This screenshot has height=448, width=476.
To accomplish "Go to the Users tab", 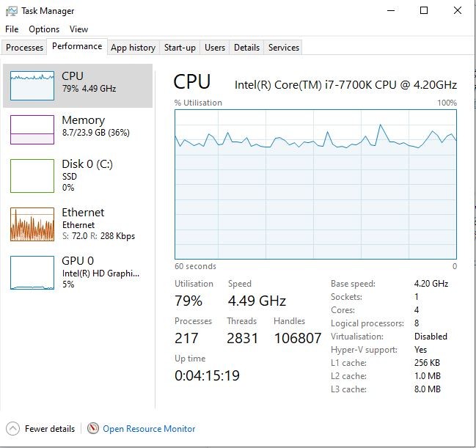I will point(215,48).
